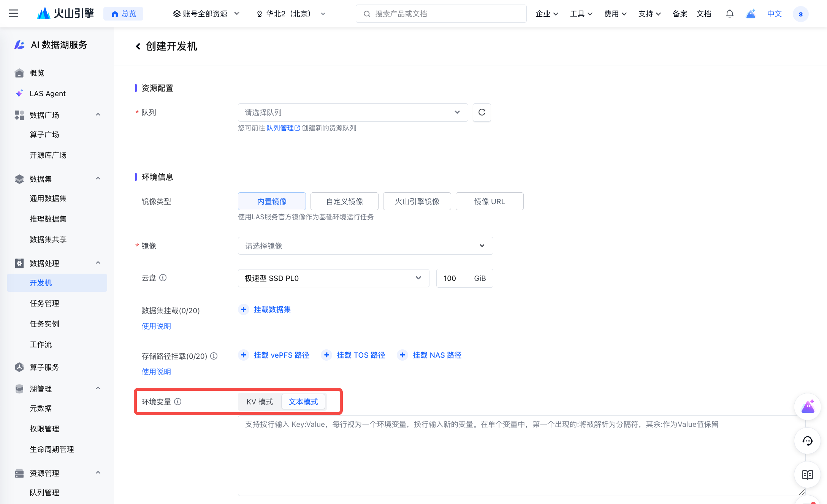
Task: Switch environment variables to KV 模式
Action: 260,402
